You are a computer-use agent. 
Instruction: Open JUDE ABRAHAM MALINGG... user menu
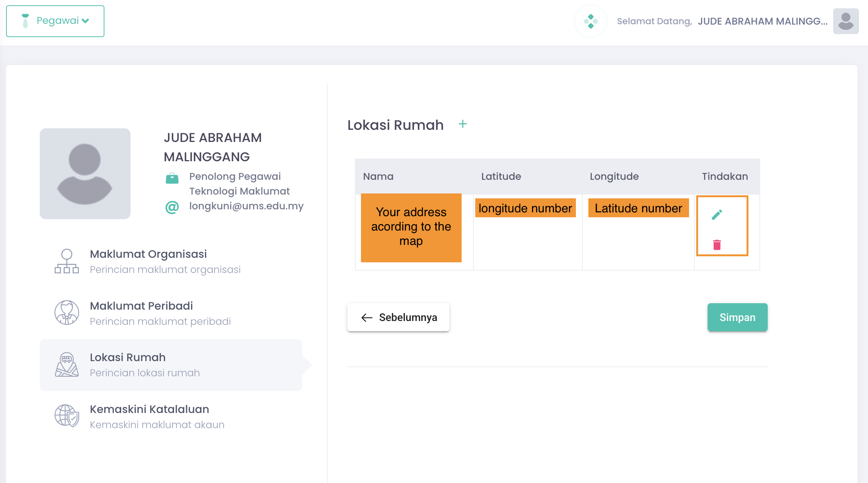(x=762, y=21)
